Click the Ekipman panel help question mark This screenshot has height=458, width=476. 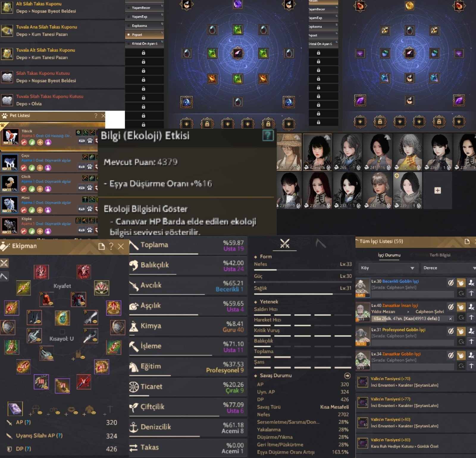click(x=111, y=246)
